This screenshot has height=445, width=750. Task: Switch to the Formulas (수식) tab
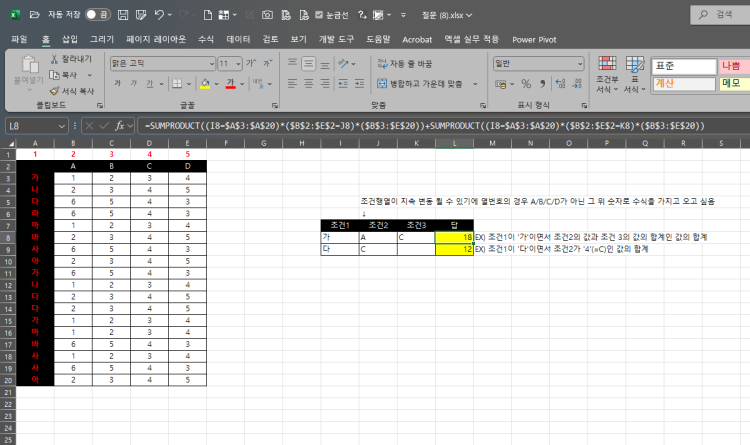206,39
